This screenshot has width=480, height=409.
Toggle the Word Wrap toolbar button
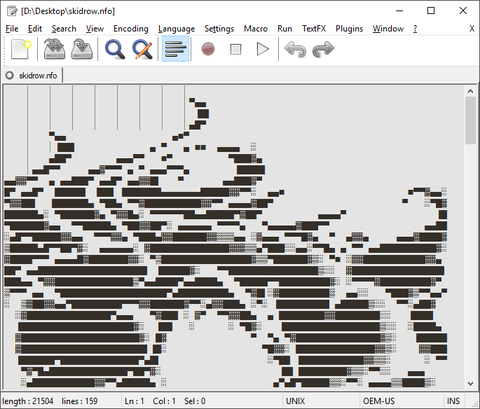pyautogui.click(x=175, y=49)
